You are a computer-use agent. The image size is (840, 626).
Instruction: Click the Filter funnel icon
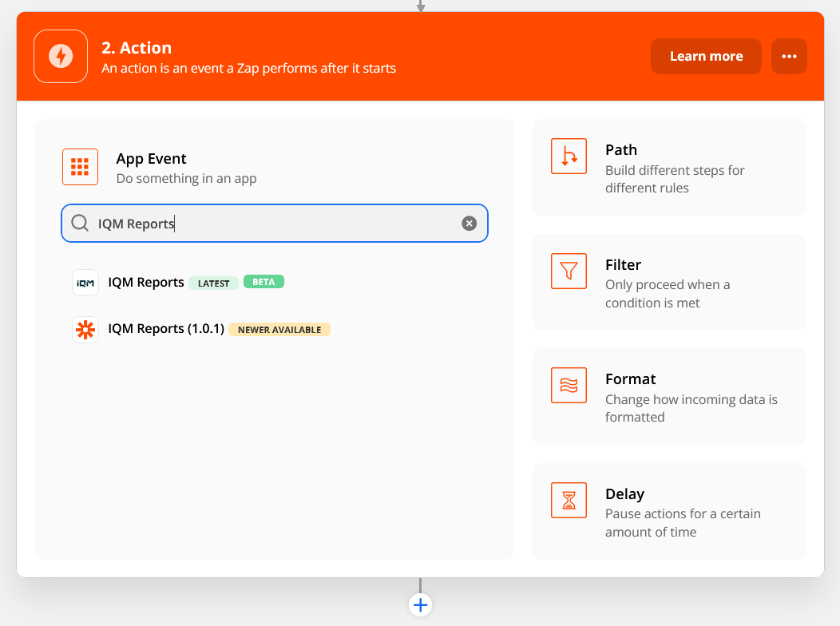tap(569, 271)
